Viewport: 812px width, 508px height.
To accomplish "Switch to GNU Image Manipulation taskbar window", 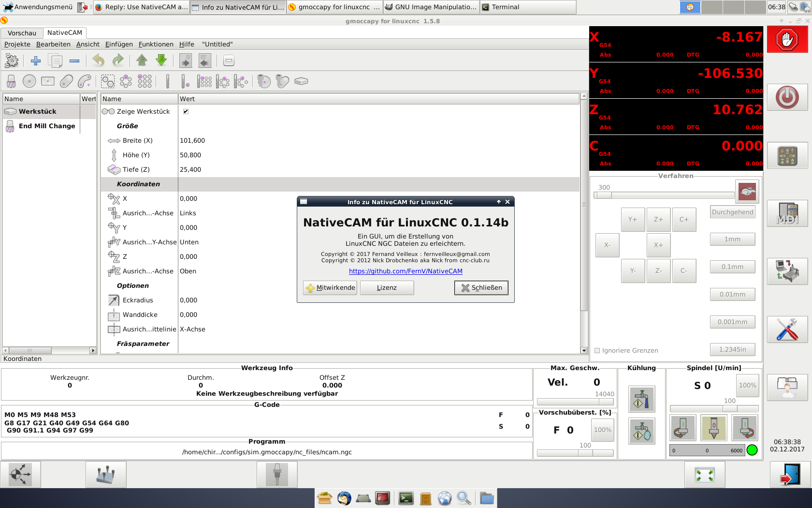I will pyautogui.click(x=431, y=7).
